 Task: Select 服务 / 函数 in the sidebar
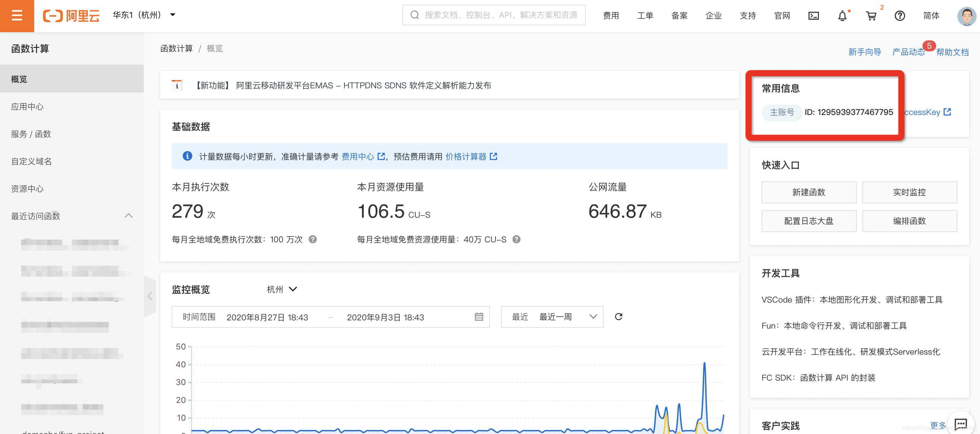[x=31, y=134]
